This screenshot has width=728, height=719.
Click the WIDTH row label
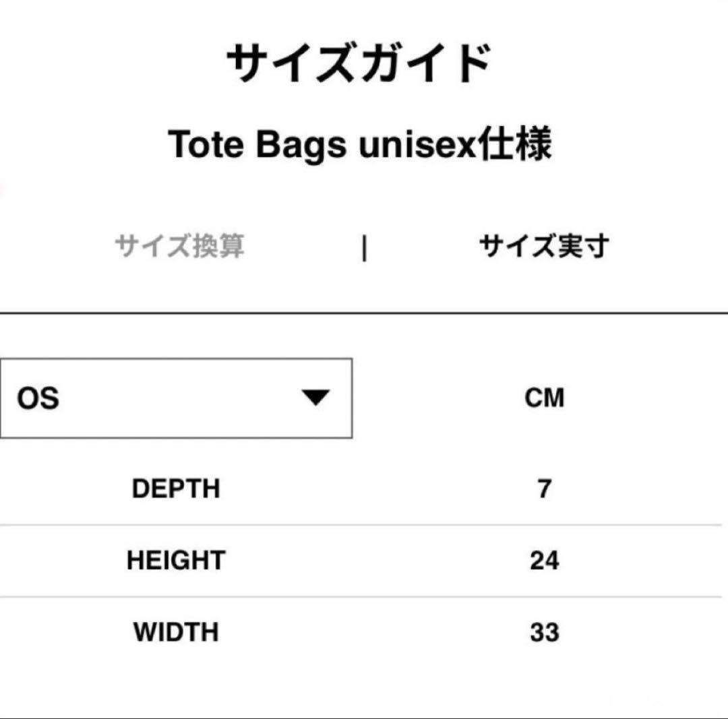(174, 632)
